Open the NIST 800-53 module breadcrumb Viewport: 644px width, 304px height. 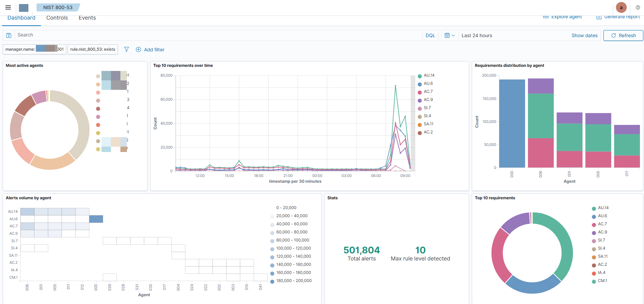[x=58, y=7]
